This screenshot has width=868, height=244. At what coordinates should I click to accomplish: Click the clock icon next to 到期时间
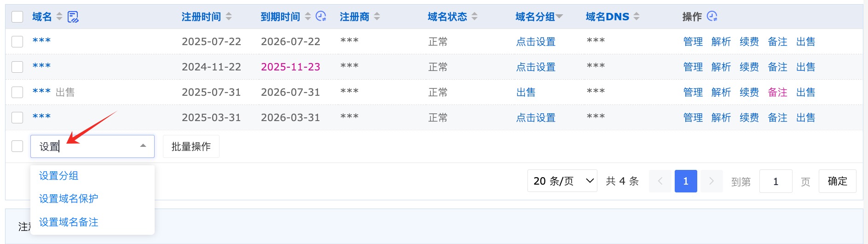[321, 17]
